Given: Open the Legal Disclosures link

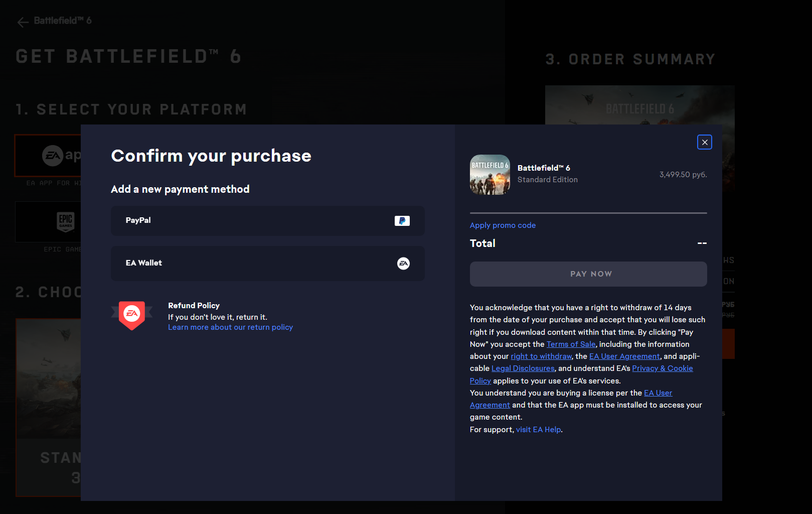Looking at the screenshot, I should click(x=523, y=368).
